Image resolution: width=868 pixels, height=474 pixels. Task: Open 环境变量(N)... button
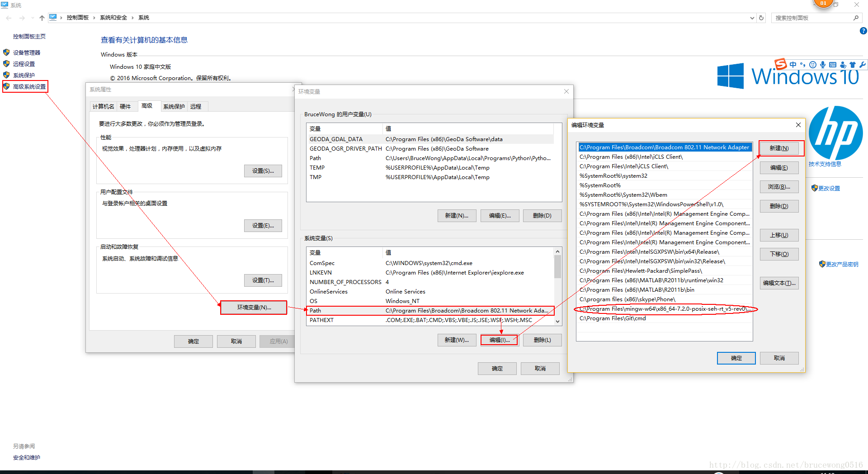click(x=254, y=307)
